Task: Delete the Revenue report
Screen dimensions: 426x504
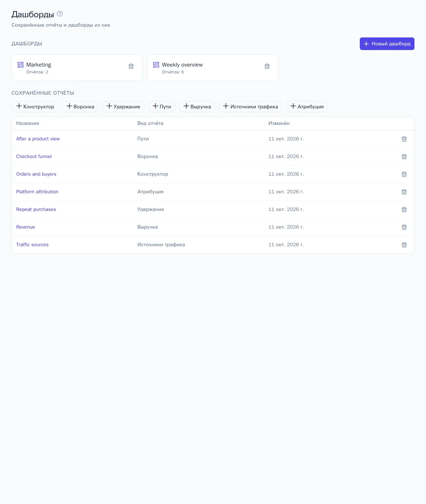Action: [404, 227]
